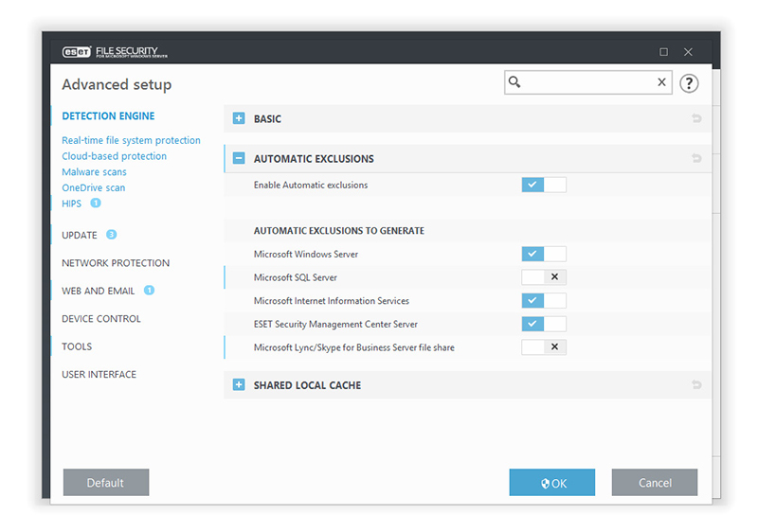This screenshot has height=532, width=758.
Task: Toggle Microsoft Internet Information Services exclusions
Action: point(543,301)
